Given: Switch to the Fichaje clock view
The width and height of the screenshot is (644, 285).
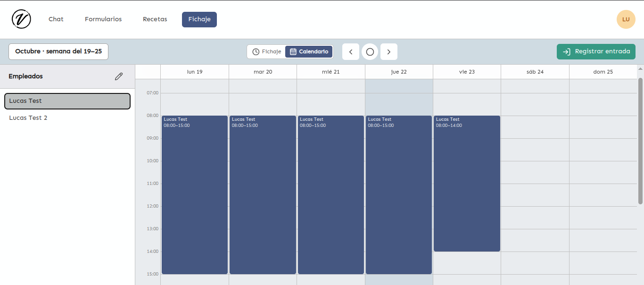Looking at the screenshot, I should click(x=267, y=52).
